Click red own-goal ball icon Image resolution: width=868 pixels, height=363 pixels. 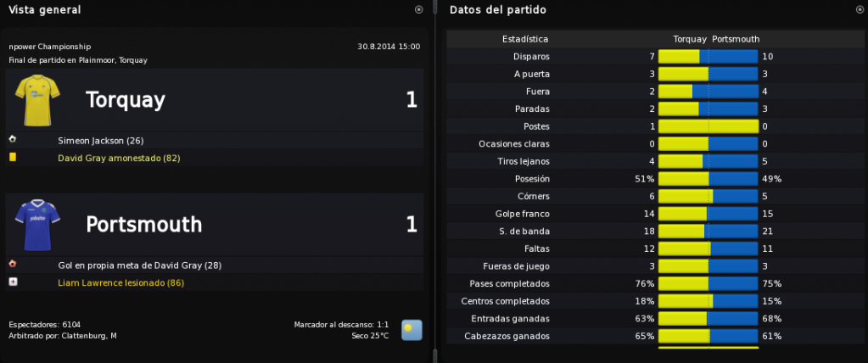point(13,265)
